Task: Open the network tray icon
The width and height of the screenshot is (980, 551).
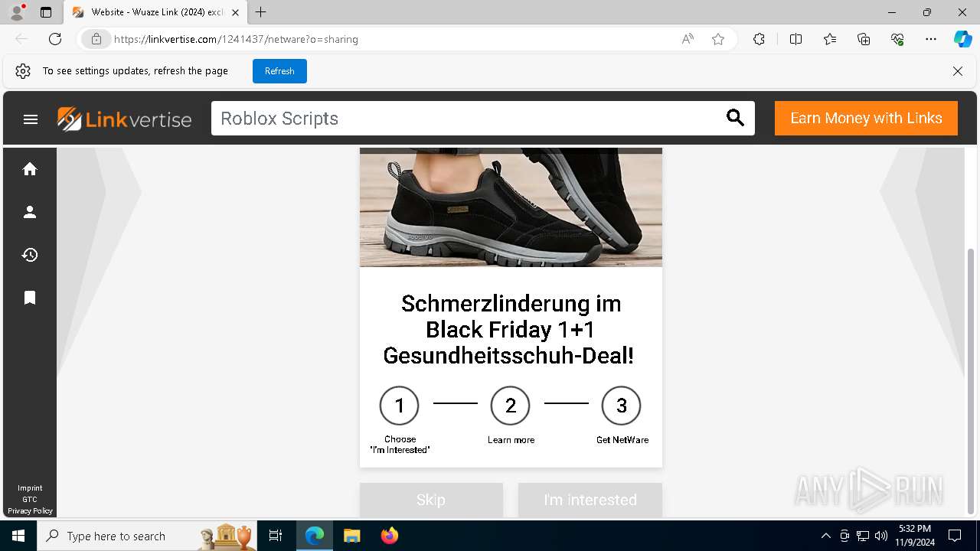Action: pos(863,536)
